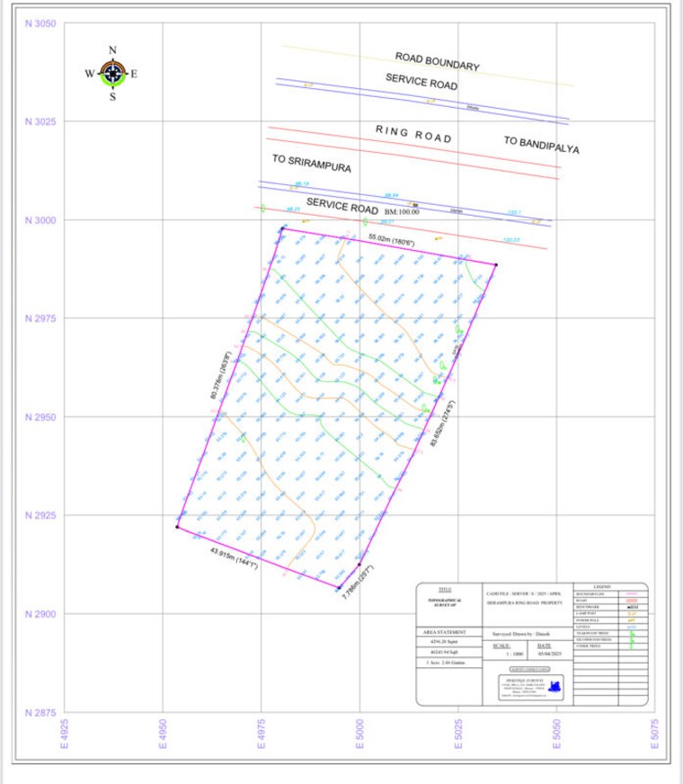Click the 'E 4925' easting label
This screenshot has height=784, width=683.
tap(65, 734)
